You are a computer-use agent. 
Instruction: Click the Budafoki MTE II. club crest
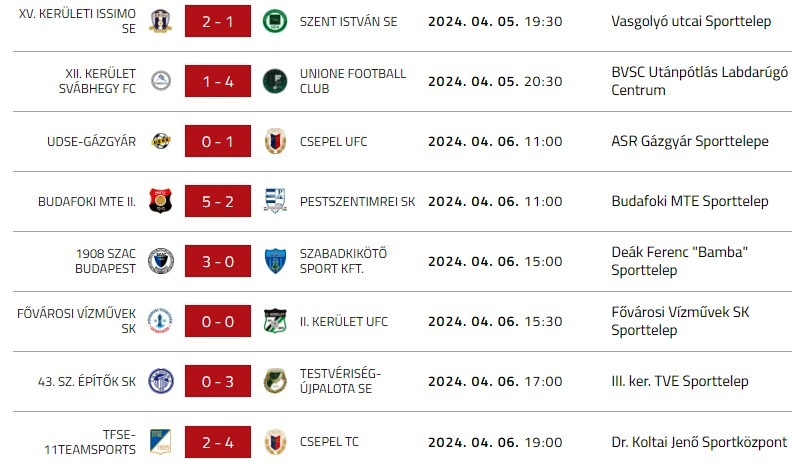click(160, 201)
